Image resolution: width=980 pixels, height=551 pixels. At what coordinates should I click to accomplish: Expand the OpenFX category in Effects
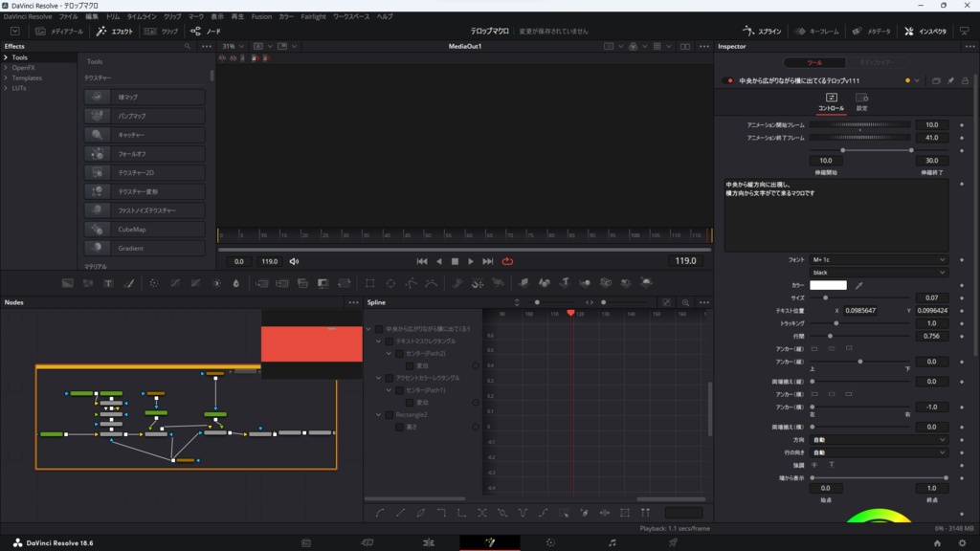point(24,68)
